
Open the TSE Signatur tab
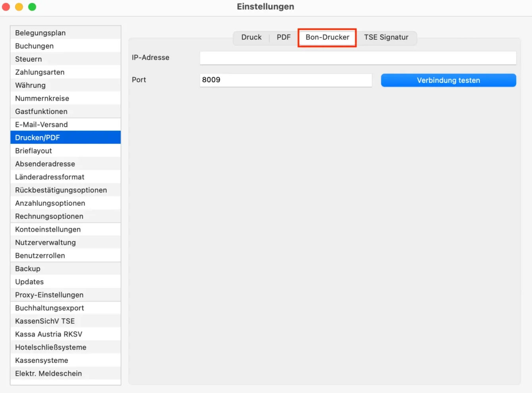click(x=386, y=37)
